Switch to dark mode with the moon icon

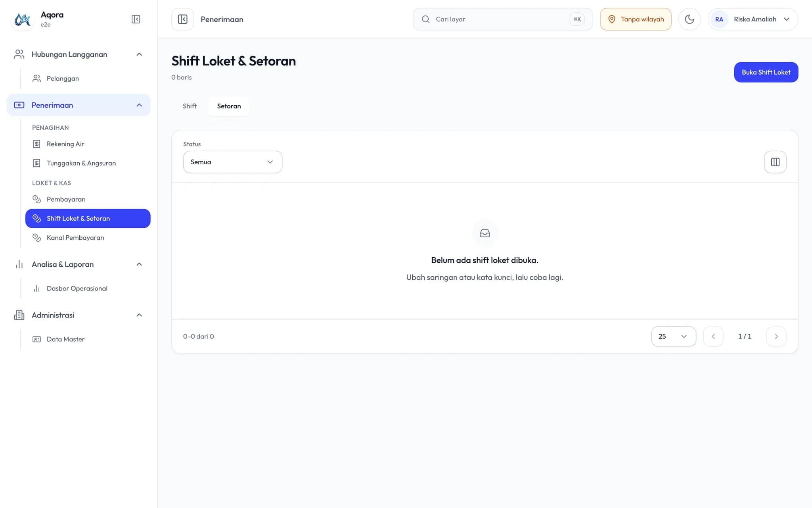689,19
